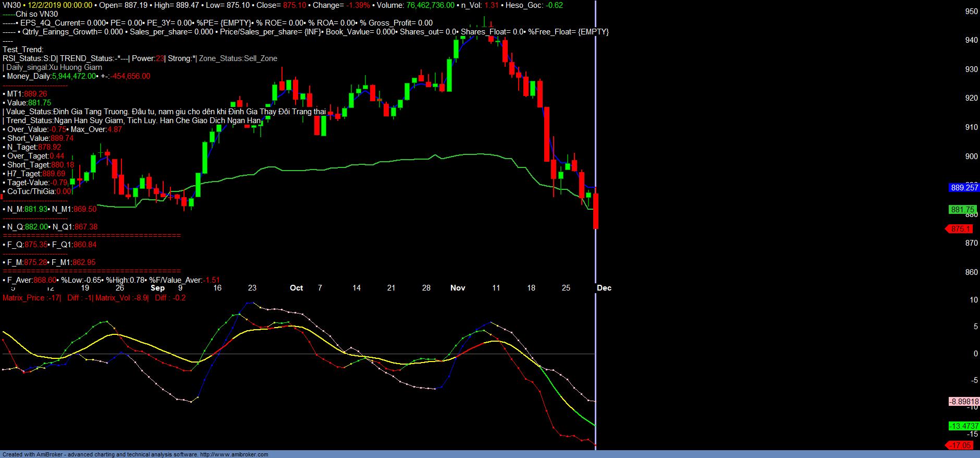Click the Volume value 76,462,736.00
Viewport: 980px width, 458px height.
click(430, 5)
